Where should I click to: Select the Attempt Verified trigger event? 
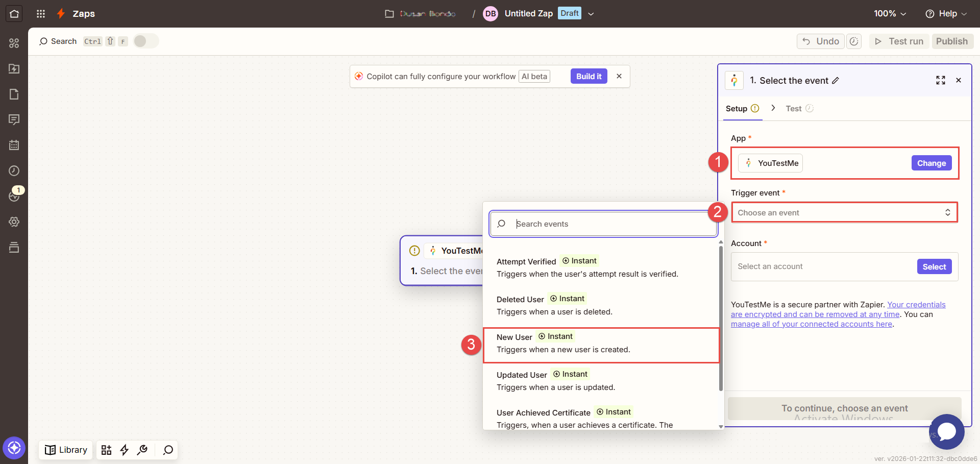(x=601, y=267)
